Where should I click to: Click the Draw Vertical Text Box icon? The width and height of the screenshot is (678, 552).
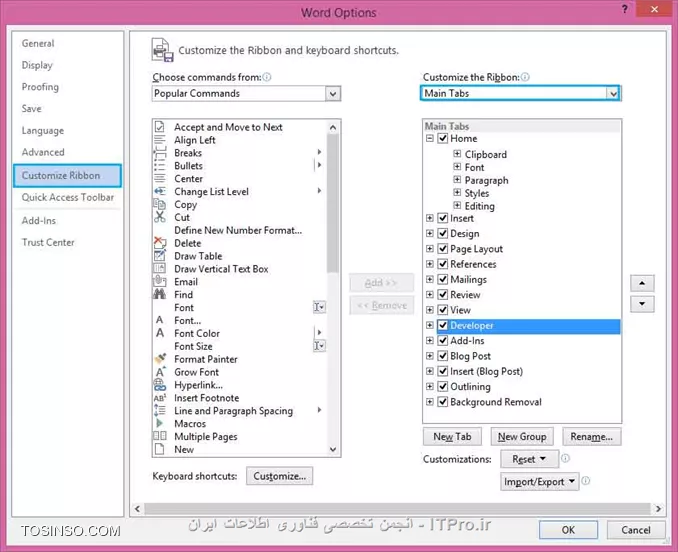coord(160,268)
